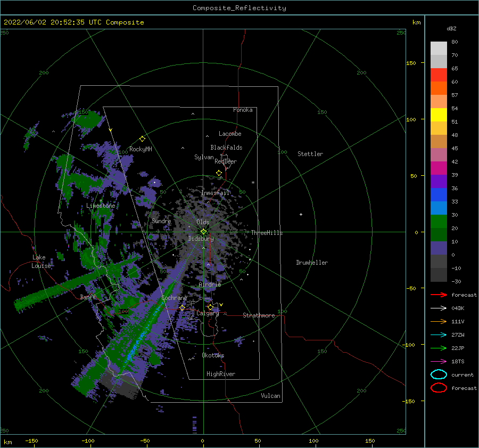Select the 30 dBZ green swatch
This screenshot has height=448, width=479.
pos(439,222)
